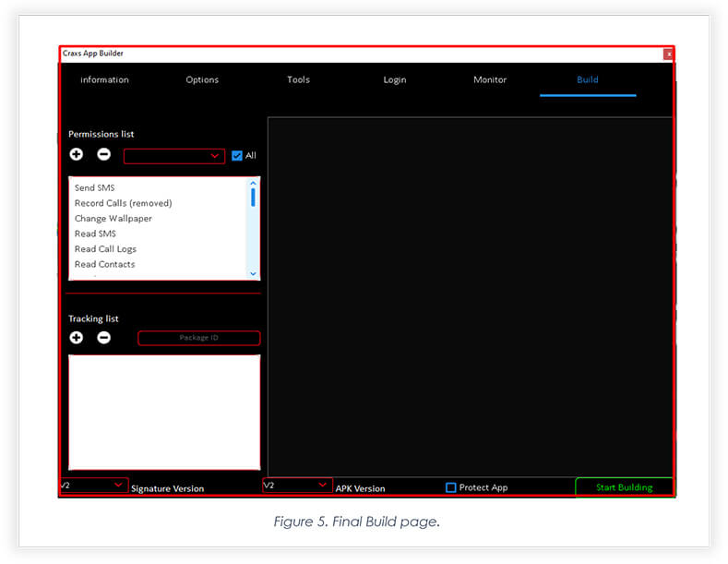Open the Tools tab
Viewport: 728px width, 564px height.
pyautogui.click(x=298, y=80)
